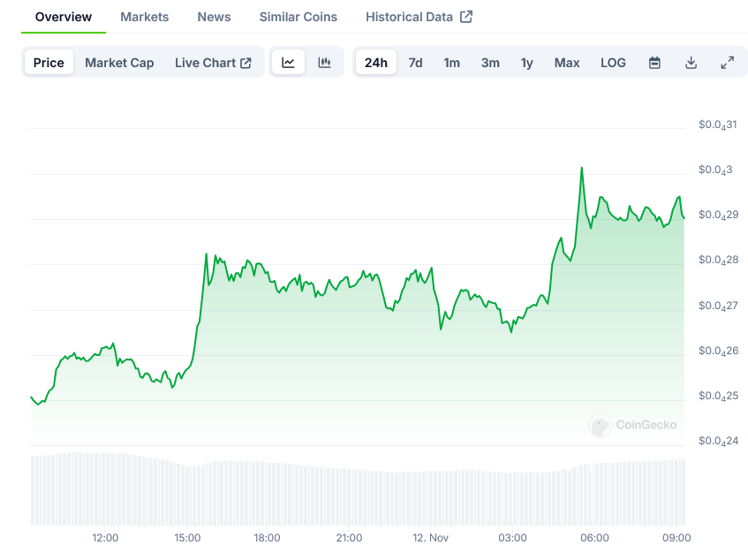Toggle LOG scale on chart

[613, 63]
